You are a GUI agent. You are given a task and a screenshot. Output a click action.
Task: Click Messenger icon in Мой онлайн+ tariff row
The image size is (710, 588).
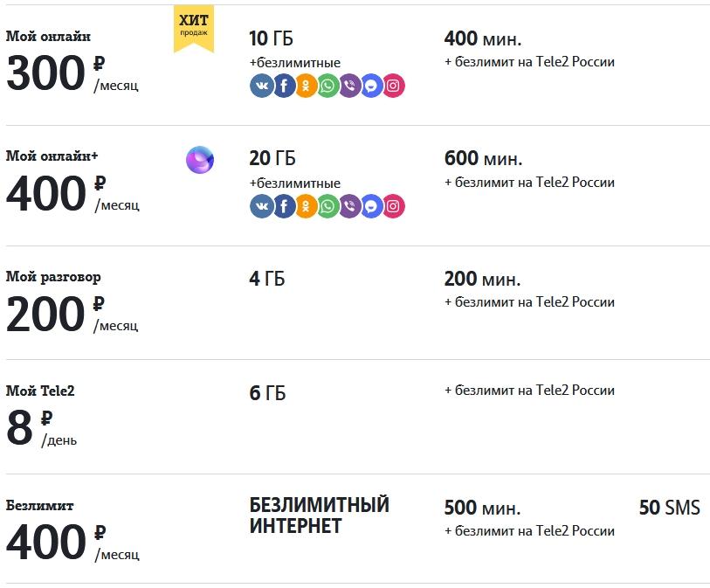coord(372,206)
